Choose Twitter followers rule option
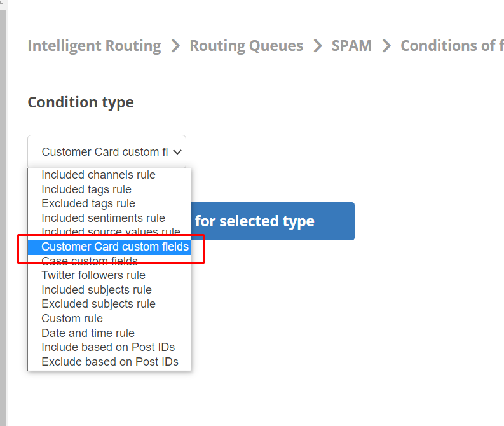Screen dimensions: 504x426 tap(109, 275)
